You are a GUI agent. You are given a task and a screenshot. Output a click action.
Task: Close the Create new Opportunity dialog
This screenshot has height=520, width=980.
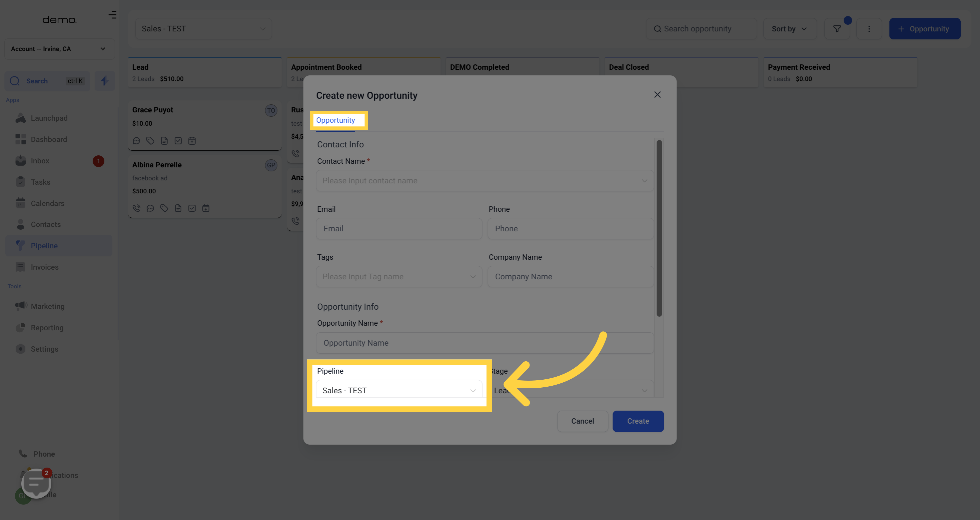tap(657, 95)
